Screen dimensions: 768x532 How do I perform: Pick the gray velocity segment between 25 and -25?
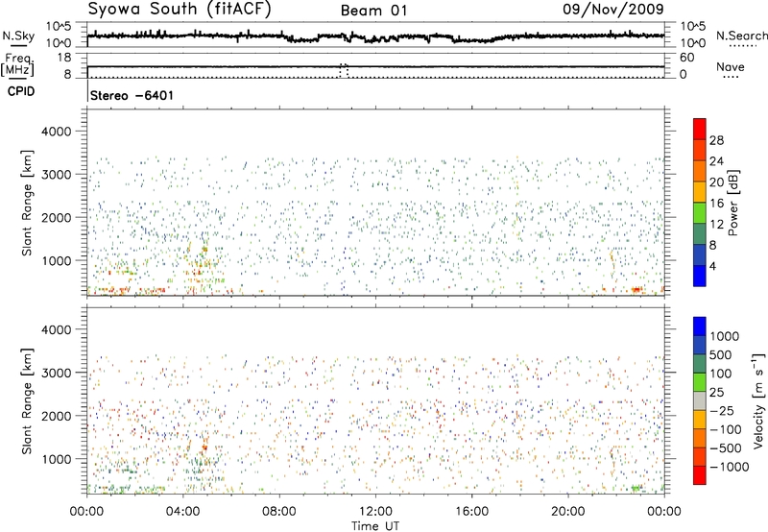coord(700,401)
